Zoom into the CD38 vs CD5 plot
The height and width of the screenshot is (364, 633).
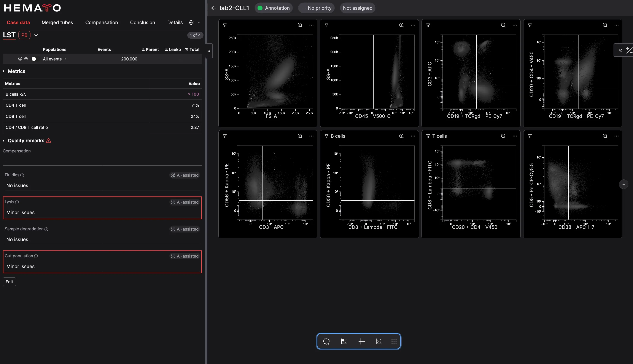point(605,136)
